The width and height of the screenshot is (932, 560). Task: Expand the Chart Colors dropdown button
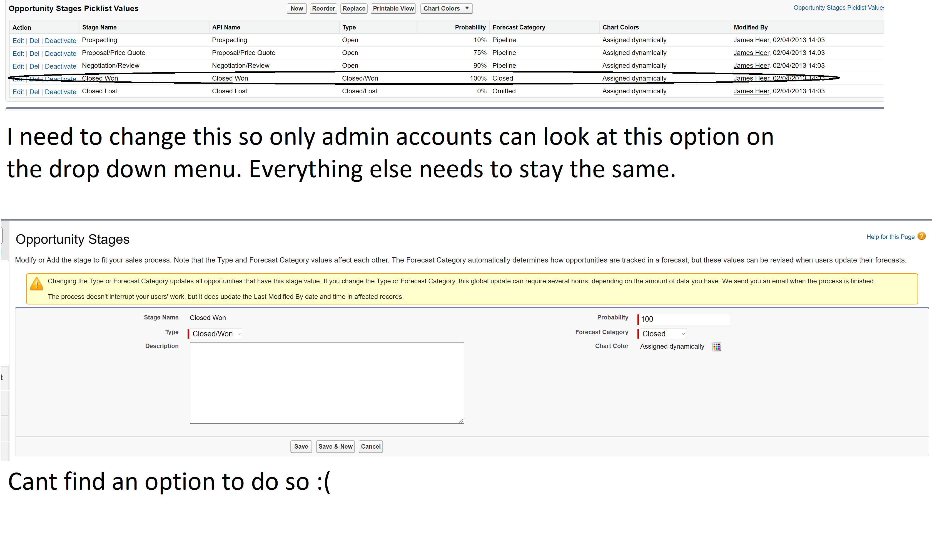[x=446, y=8]
